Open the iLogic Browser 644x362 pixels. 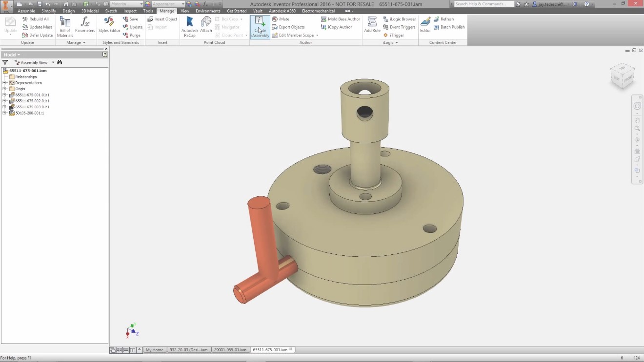[x=400, y=19]
